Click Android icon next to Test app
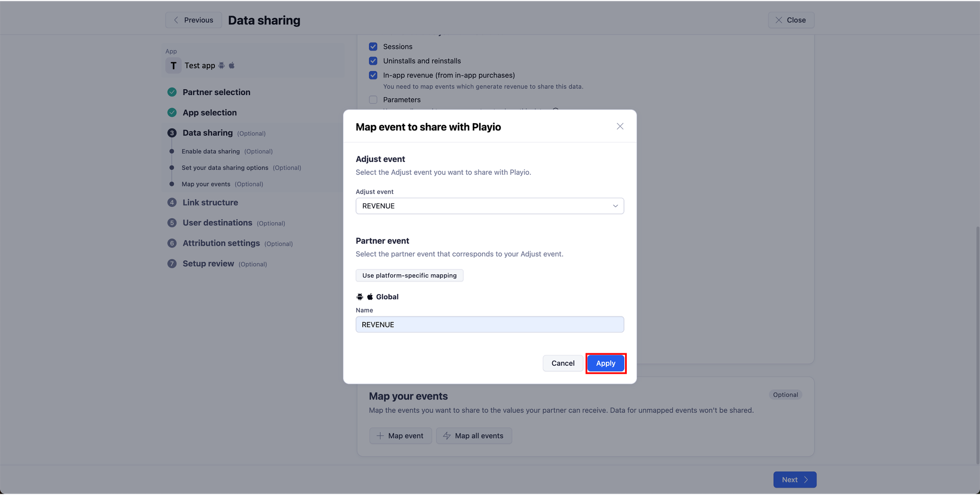This screenshot has width=980, height=495. [222, 65]
